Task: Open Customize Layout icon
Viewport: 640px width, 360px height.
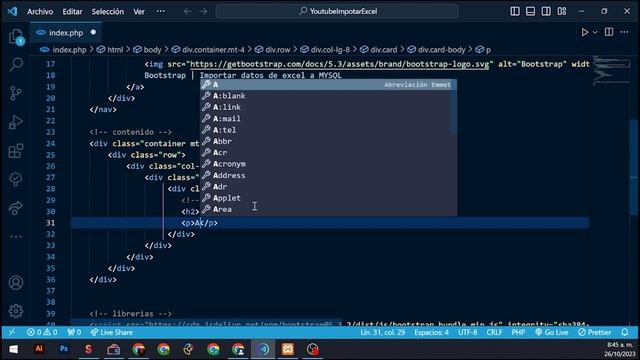Action: 562,11
